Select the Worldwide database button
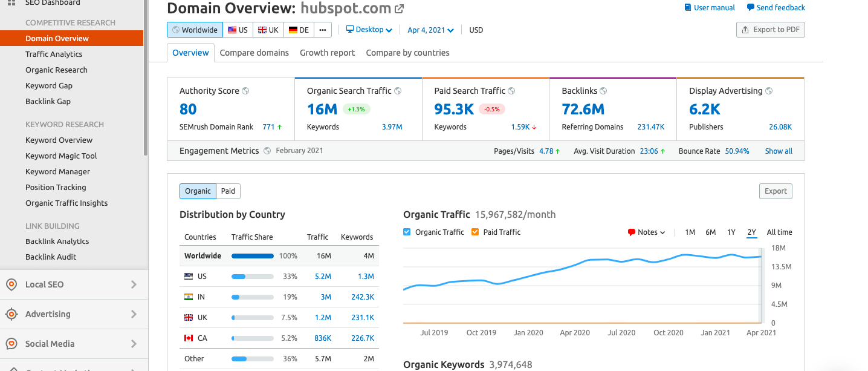The height and width of the screenshot is (371, 868). point(195,30)
